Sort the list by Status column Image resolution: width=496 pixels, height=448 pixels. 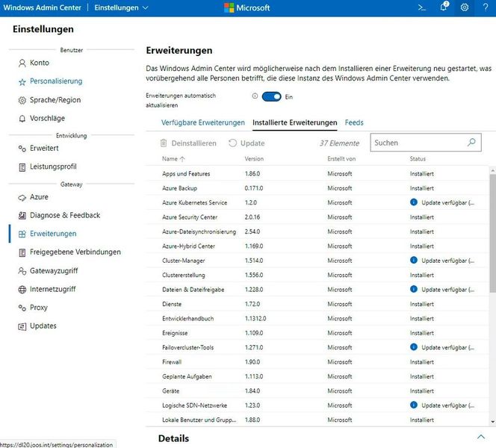[418, 159]
